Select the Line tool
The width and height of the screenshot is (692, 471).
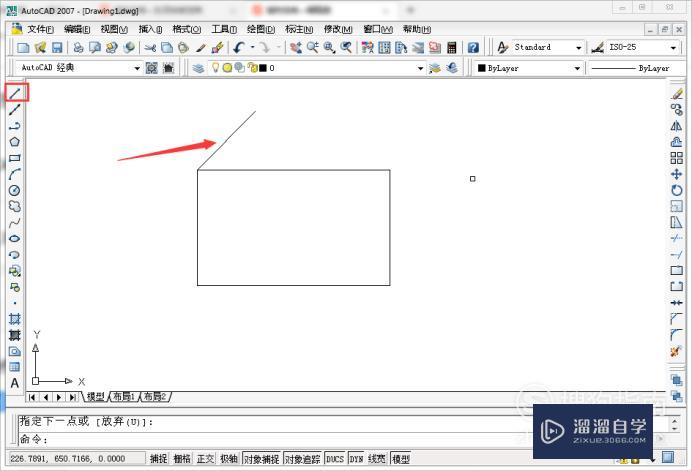15,93
